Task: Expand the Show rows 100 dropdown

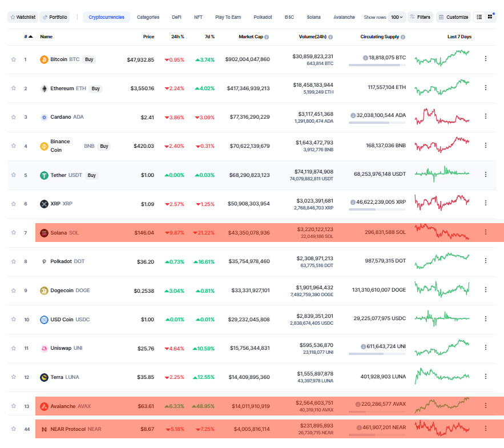Action: click(x=397, y=17)
